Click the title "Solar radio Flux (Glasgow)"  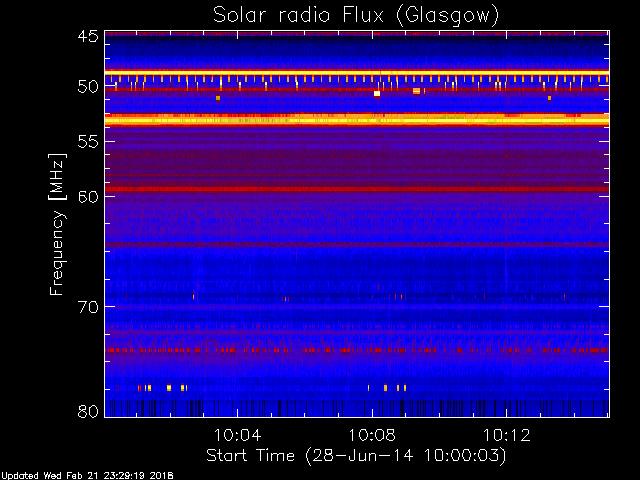(356, 16)
